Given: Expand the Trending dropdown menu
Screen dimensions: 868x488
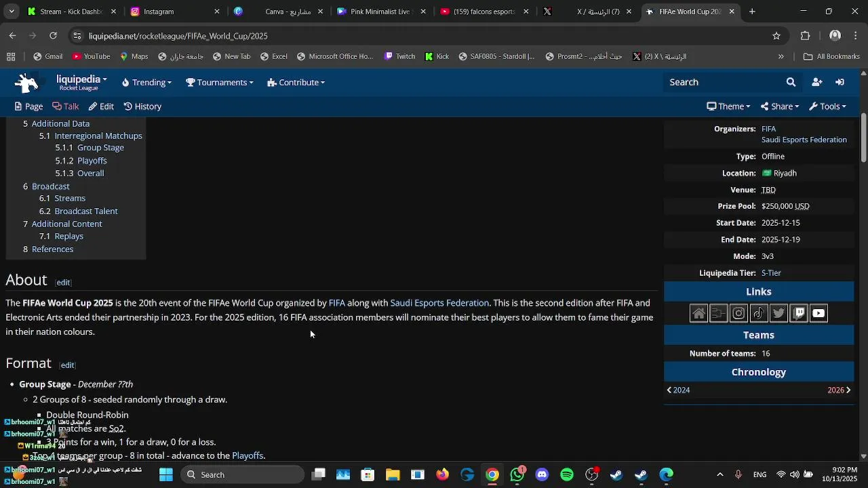Looking at the screenshot, I should [x=146, y=83].
